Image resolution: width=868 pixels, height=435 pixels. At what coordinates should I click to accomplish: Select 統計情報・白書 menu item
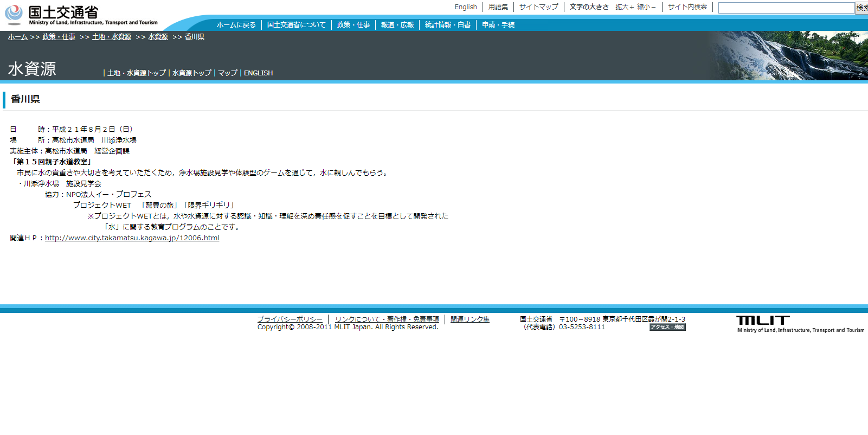[x=447, y=25]
